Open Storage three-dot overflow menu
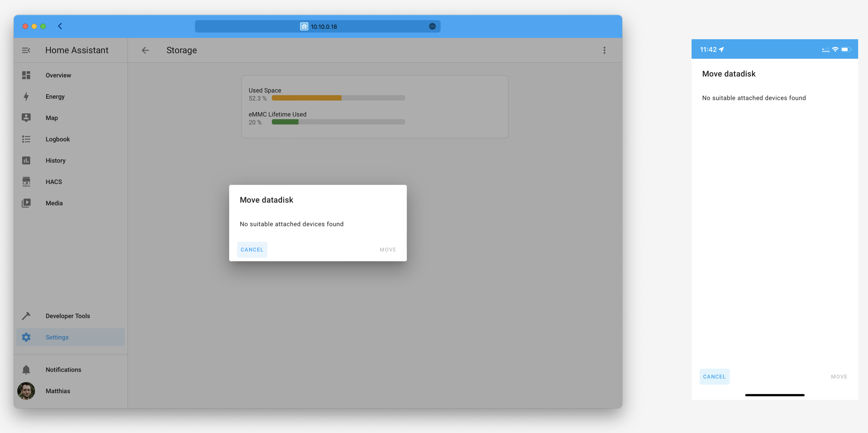This screenshot has height=433, width=868. (604, 50)
